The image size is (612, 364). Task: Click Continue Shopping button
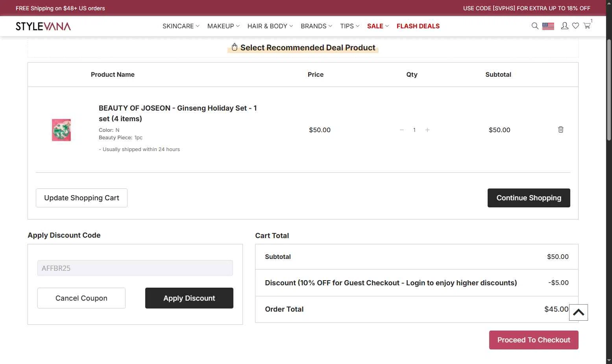(x=529, y=198)
